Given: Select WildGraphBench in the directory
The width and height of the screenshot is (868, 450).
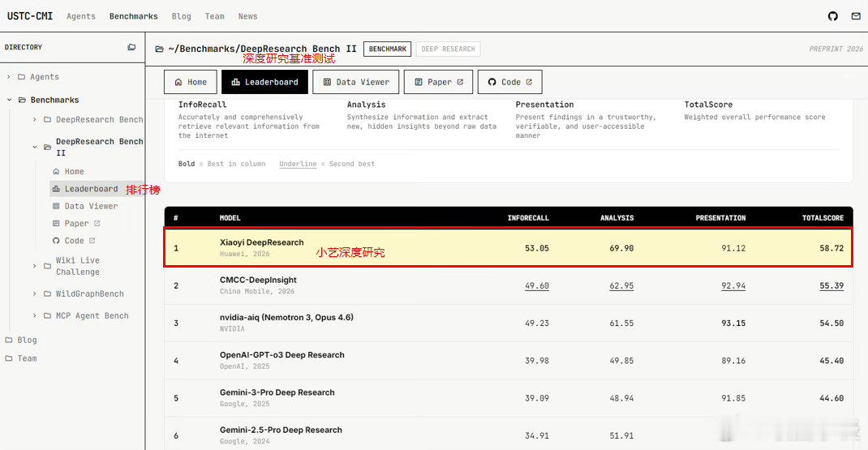Looking at the screenshot, I should (x=90, y=294).
